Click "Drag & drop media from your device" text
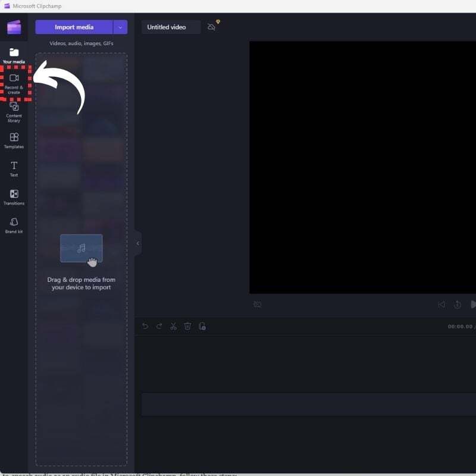Viewport: 476px width, 476px height. point(82,284)
